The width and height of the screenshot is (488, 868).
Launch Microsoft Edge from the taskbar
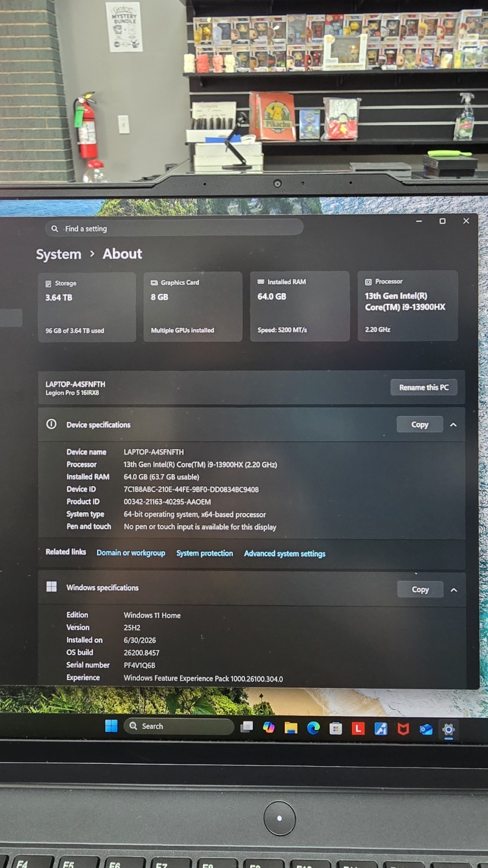click(313, 728)
